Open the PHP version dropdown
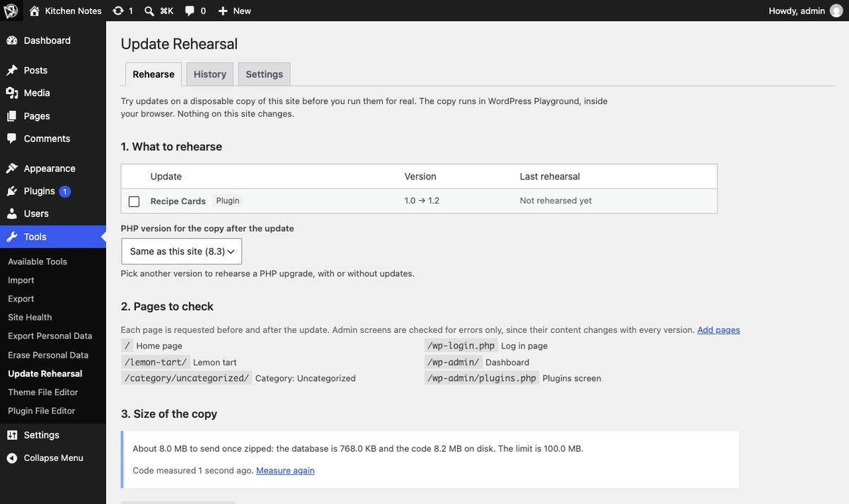Viewport: 849px width, 504px height. (182, 252)
